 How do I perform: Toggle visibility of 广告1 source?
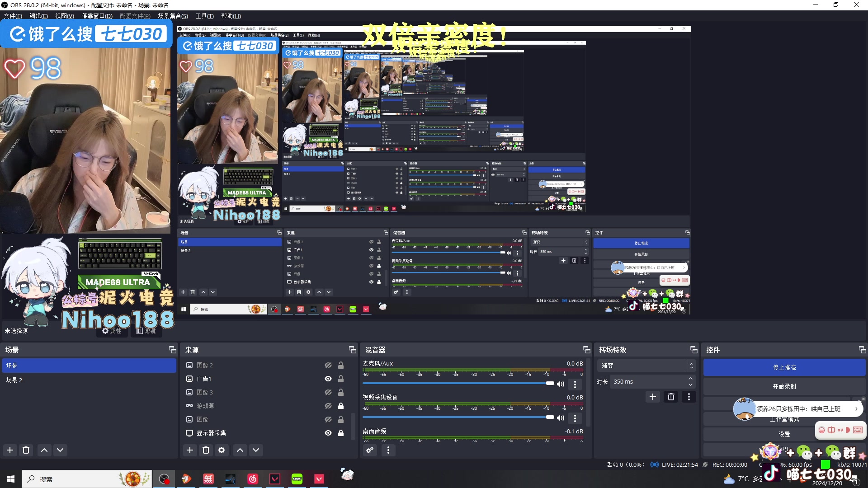pos(328,379)
